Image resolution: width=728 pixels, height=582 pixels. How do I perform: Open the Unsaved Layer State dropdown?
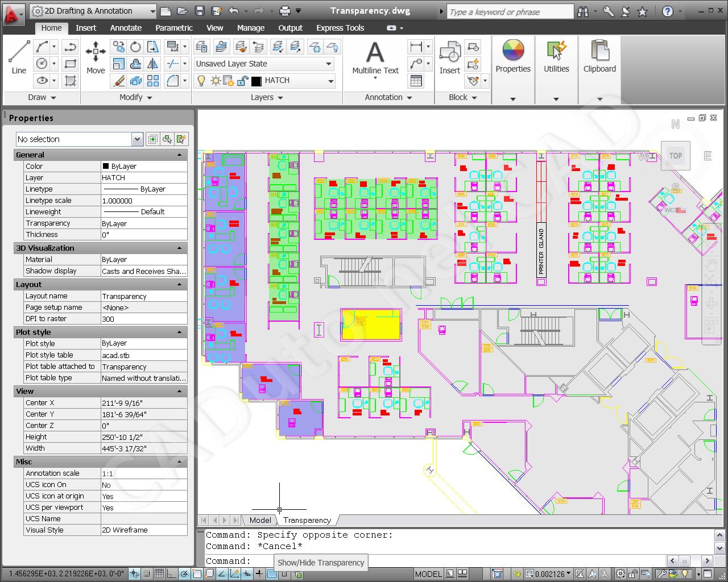328,64
